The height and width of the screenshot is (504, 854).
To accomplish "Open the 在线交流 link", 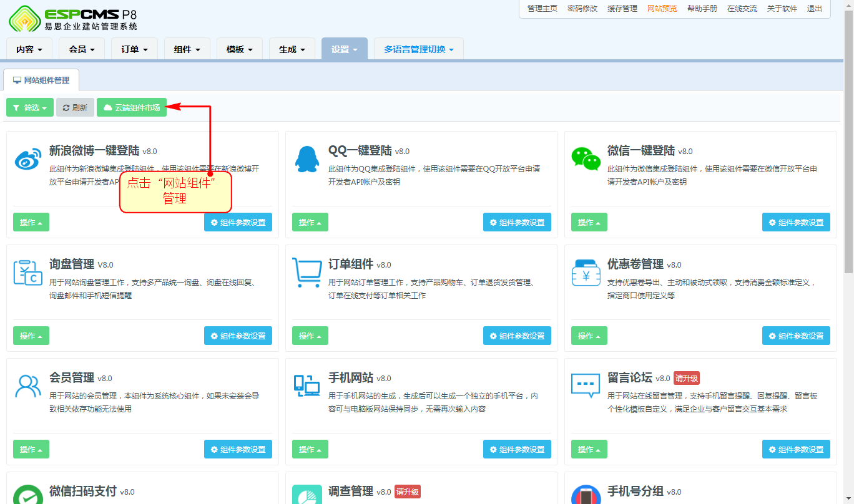I will click(742, 9).
